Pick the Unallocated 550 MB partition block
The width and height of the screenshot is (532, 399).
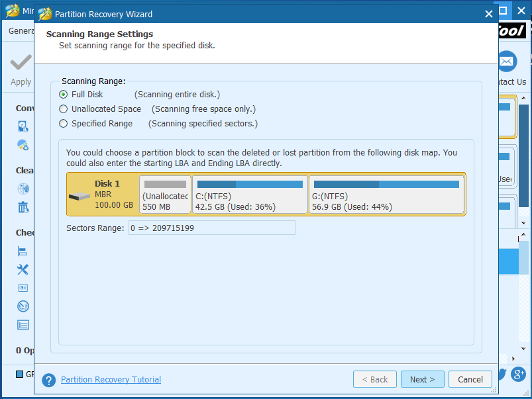(165, 195)
